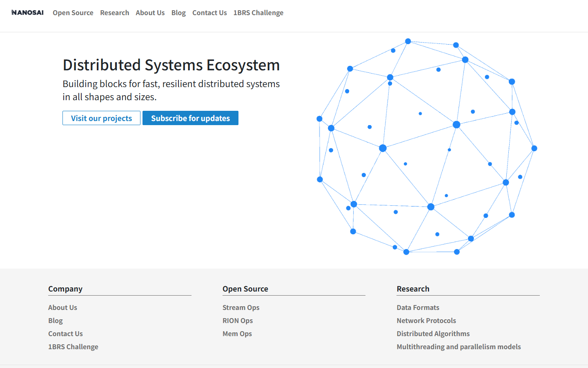Image resolution: width=588 pixels, height=368 pixels.
Task: Click the Subscribe for updates button
Action: click(x=190, y=118)
